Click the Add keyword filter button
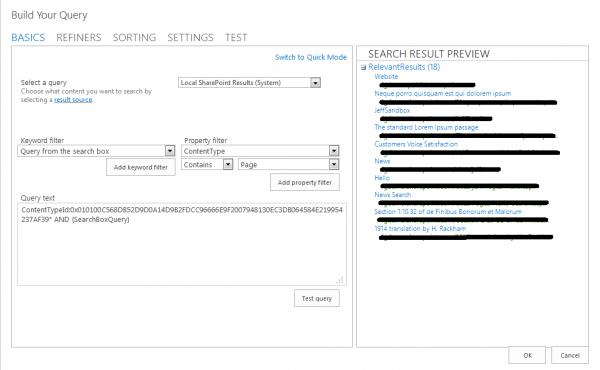Viewport: 600px width, 370px height. point(141,167)
